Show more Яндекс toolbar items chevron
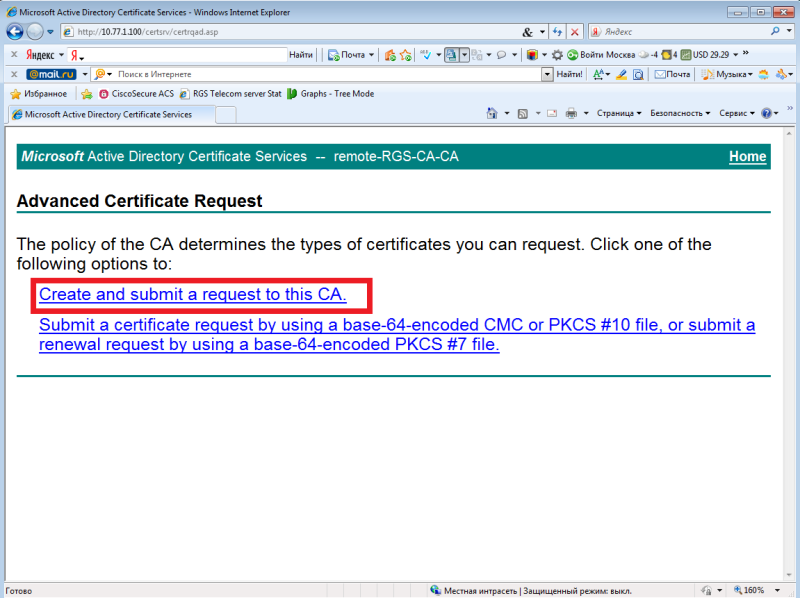The width and height of the screenshot is (800, 598). pos(745,53)
